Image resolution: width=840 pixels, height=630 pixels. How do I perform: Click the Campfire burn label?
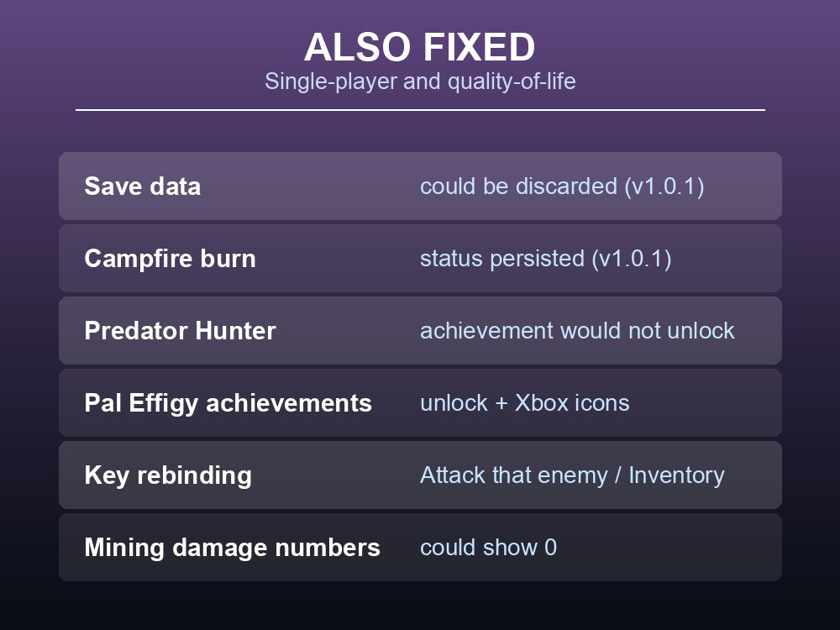(170, 259)
